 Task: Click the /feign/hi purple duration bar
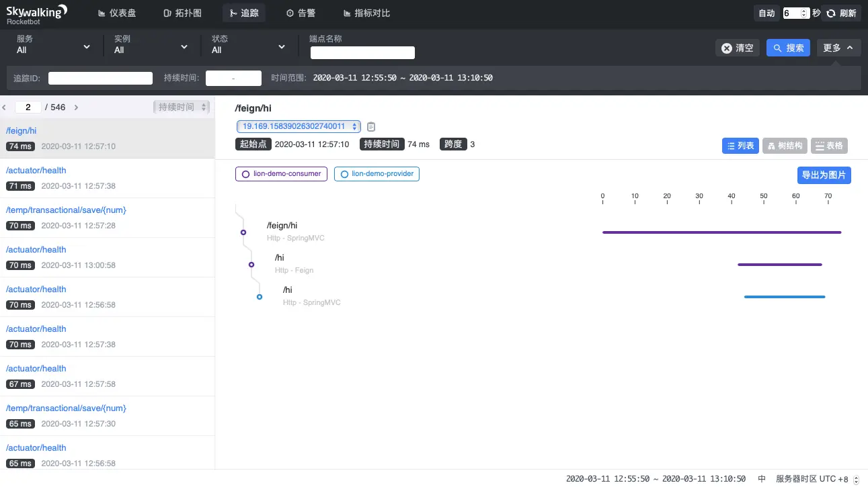(721, 232)
